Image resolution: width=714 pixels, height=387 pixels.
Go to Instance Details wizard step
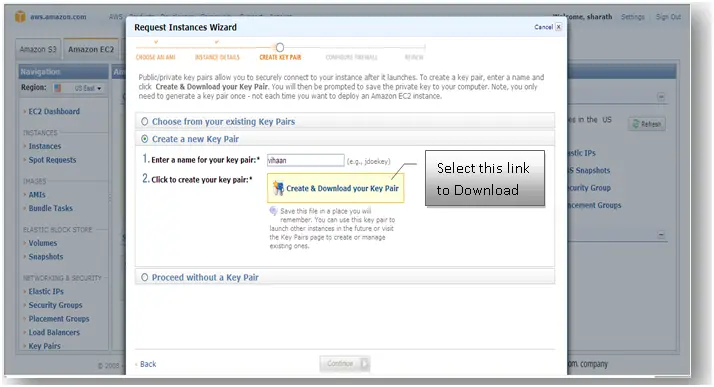[x=217, y=57]
